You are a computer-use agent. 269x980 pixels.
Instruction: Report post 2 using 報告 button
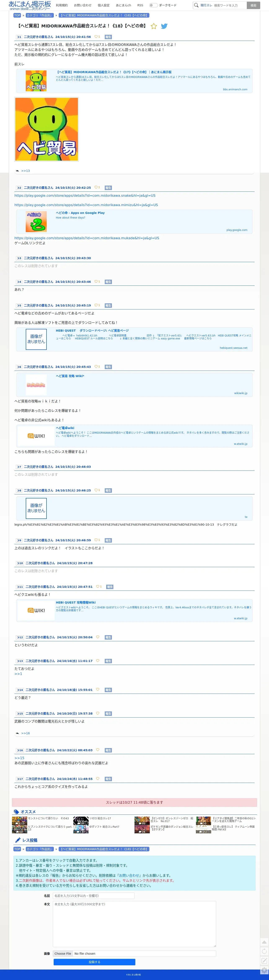tap(108, 187)
